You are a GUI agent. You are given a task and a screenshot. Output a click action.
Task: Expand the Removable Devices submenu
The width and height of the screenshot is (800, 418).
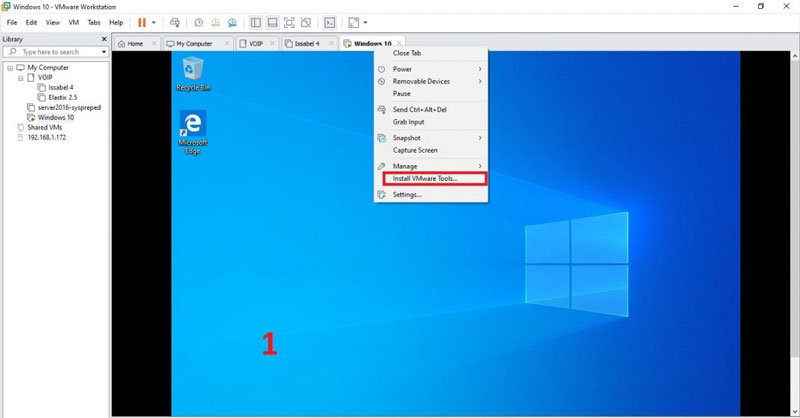431,81
